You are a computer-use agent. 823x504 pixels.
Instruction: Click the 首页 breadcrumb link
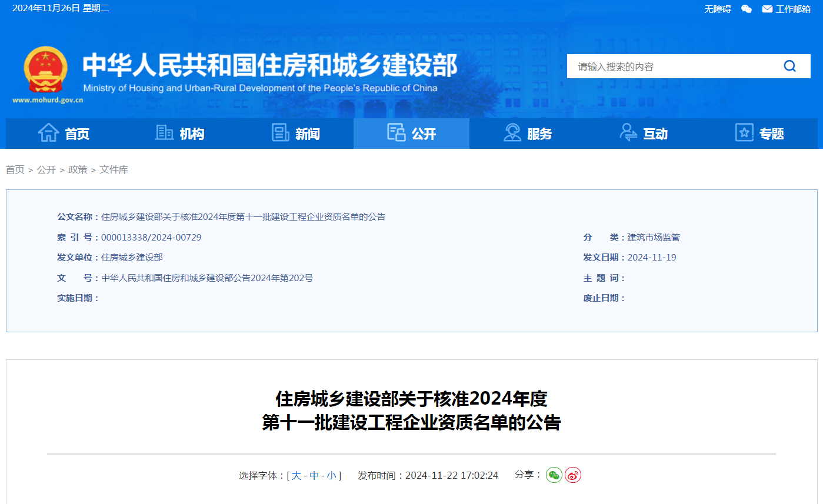(15, 169)
